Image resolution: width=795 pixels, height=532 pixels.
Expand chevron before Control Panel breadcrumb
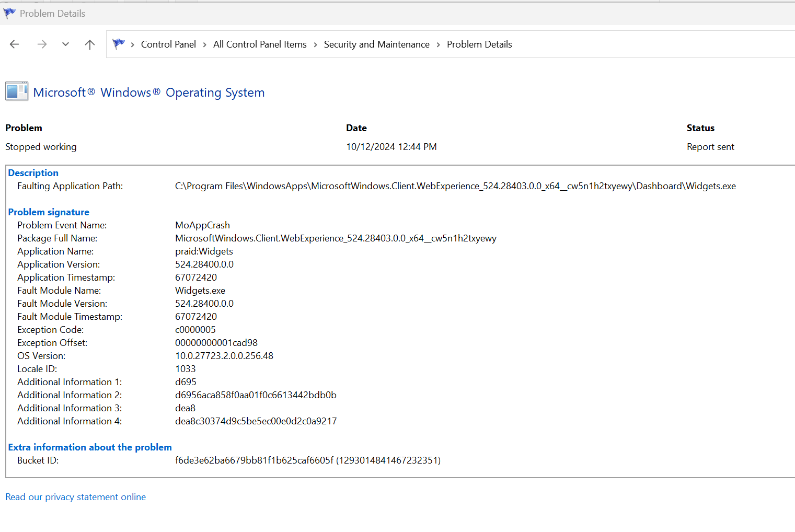133,45
